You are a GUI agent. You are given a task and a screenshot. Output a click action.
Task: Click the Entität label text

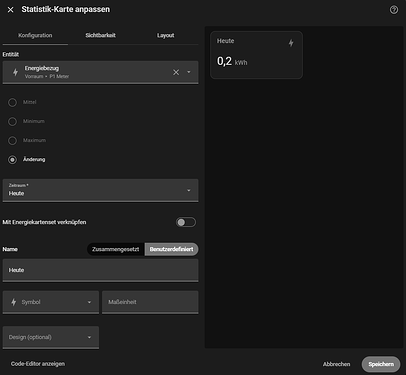pos(11,54)
